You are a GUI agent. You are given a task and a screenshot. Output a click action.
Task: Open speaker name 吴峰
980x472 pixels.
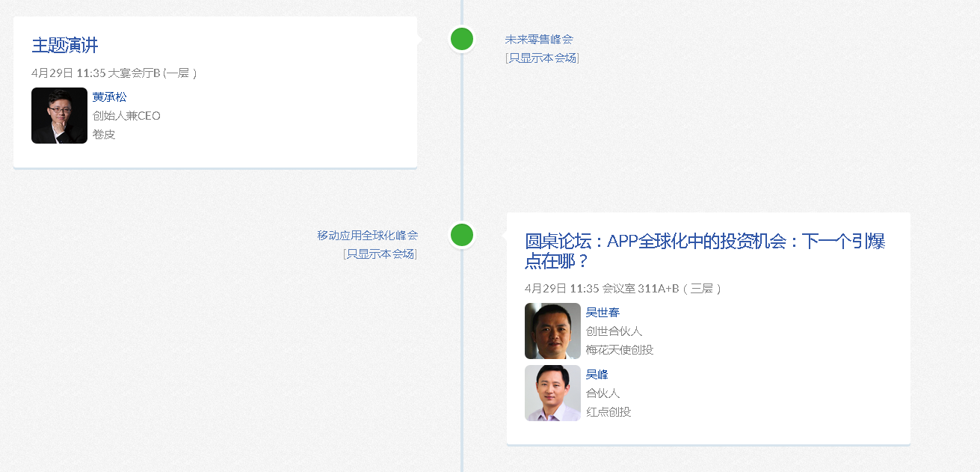click(x=597, y=374)
